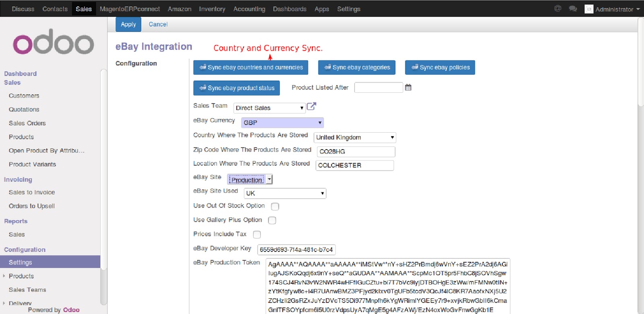
Task: Open Administrator user menu dropdown
Action: (x=617, y=9)
